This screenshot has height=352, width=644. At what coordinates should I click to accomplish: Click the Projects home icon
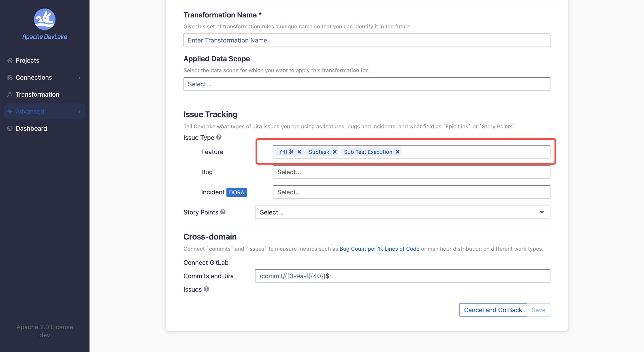pos(10,60)
